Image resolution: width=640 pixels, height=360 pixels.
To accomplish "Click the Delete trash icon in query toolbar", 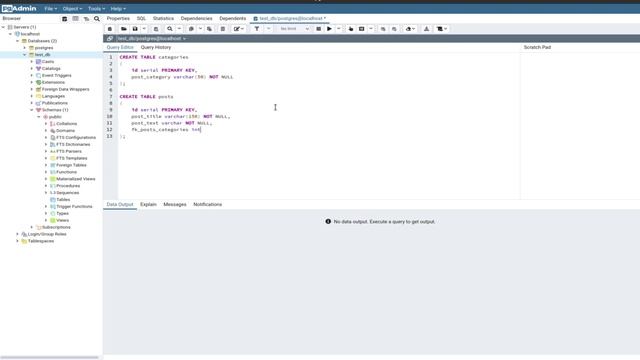I will (223, 29).
